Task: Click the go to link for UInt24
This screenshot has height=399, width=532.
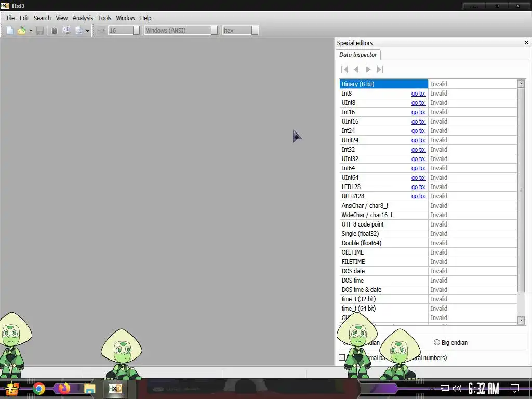Action: (x=418, y=140)
